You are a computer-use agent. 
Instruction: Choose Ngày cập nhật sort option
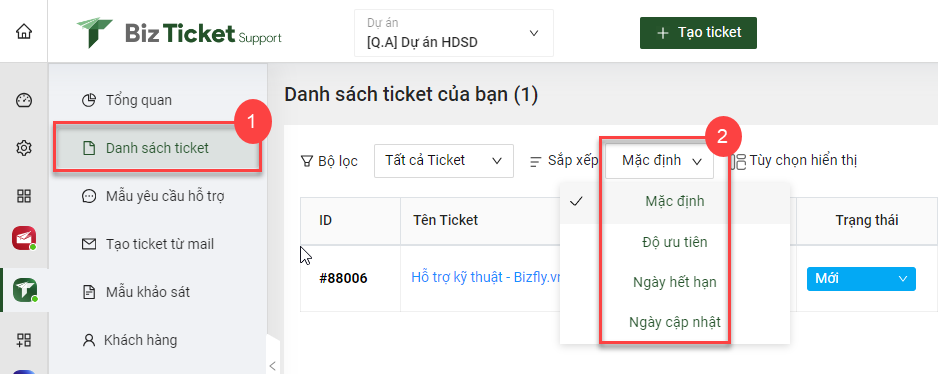(675, 322)
